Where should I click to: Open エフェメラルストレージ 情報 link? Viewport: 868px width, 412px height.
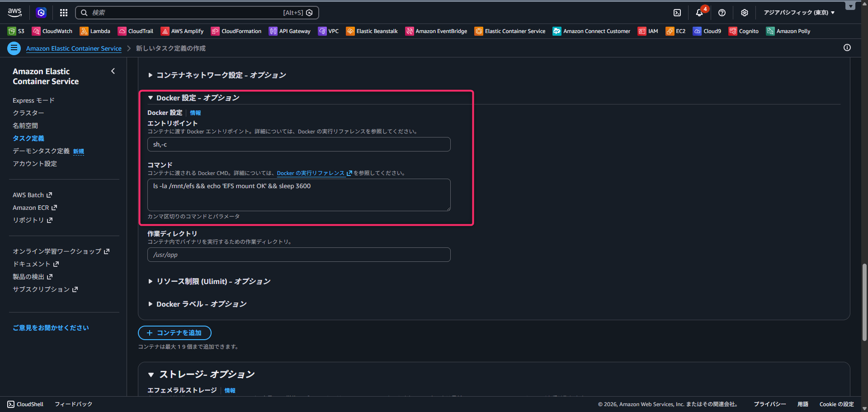230,391
